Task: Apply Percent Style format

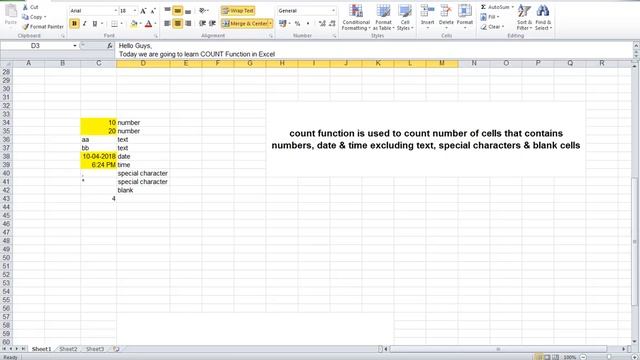Action: pos(298,24)
